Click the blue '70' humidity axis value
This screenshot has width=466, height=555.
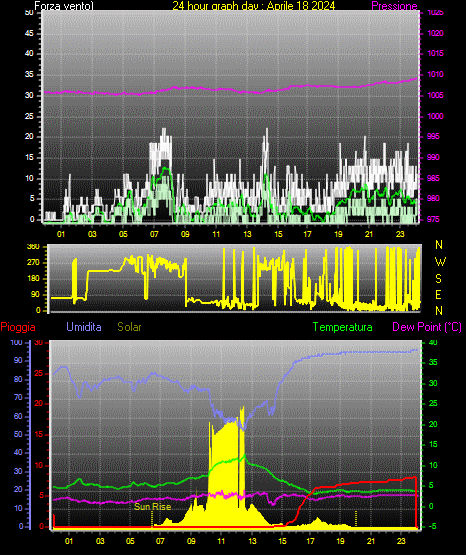(18, 397)
